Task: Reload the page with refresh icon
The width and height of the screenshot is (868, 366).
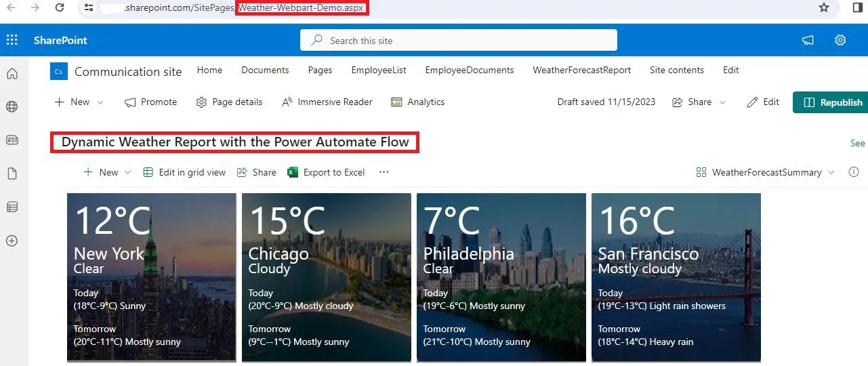Action: pos(60,7)
